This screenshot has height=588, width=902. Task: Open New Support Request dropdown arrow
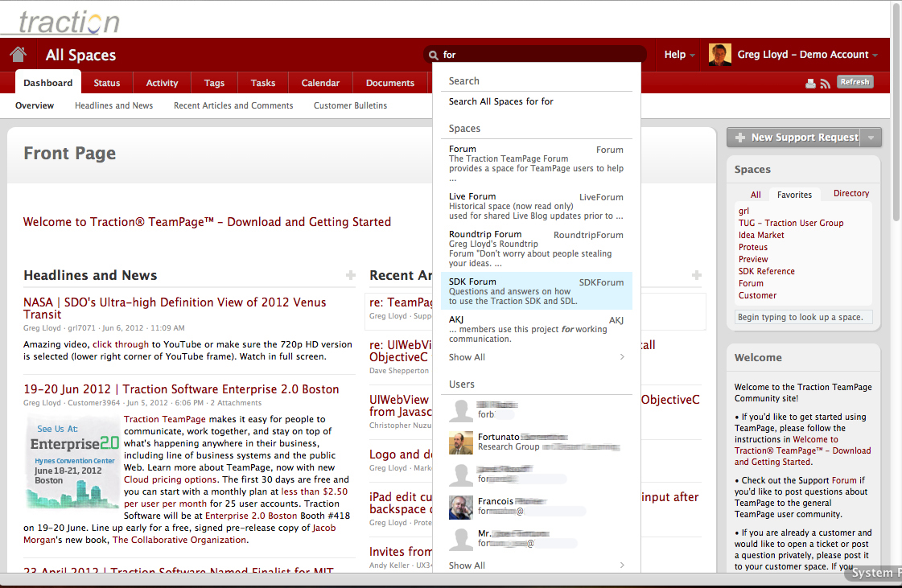point(871,138)
